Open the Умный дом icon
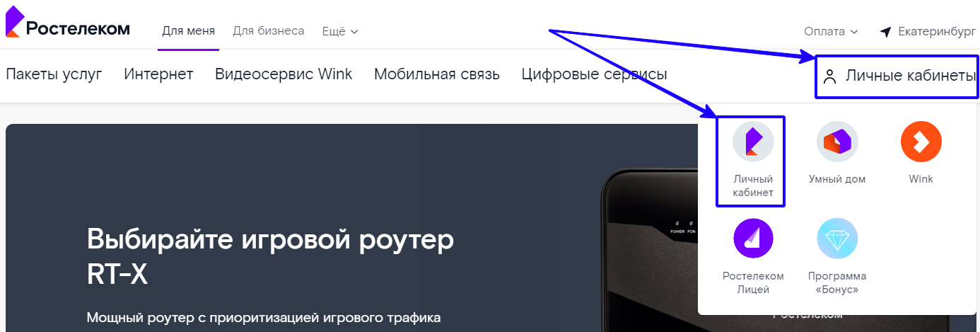The height and width of the screenshot is (332, 980). point(837,142)
